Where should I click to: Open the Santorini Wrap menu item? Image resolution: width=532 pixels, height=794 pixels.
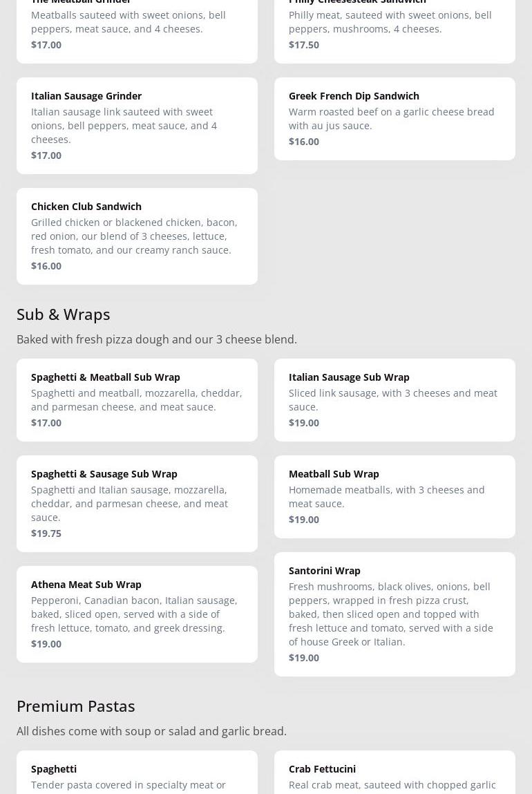point(395,614)
